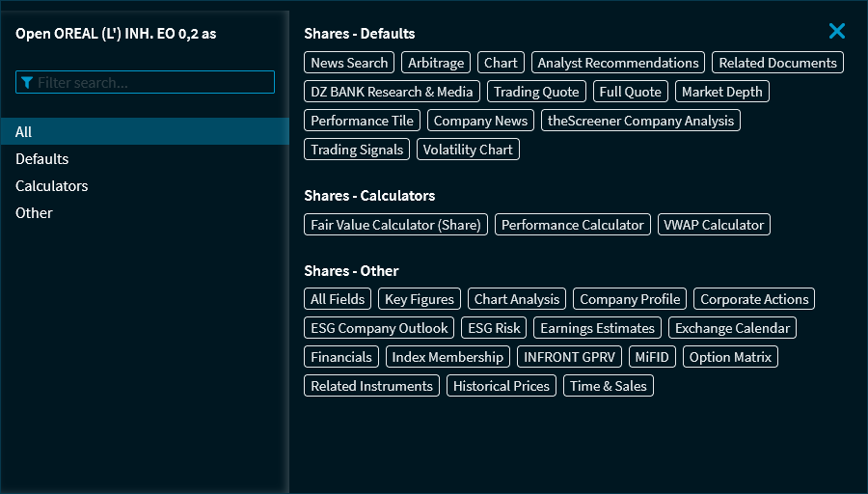Open the Volatility Chart
The width and height of the screenshot is (868, 494).
[x=468, y=150]
